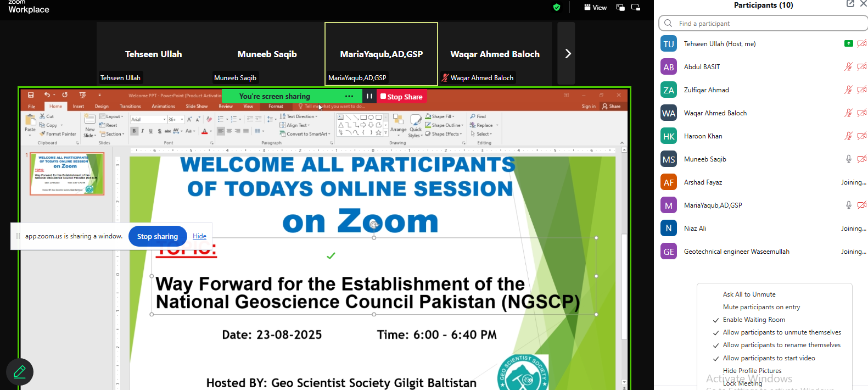Viewport: 868px width, 390px height.
Task: Open the Zoom View menu
Action: click(x=595, y=8)
